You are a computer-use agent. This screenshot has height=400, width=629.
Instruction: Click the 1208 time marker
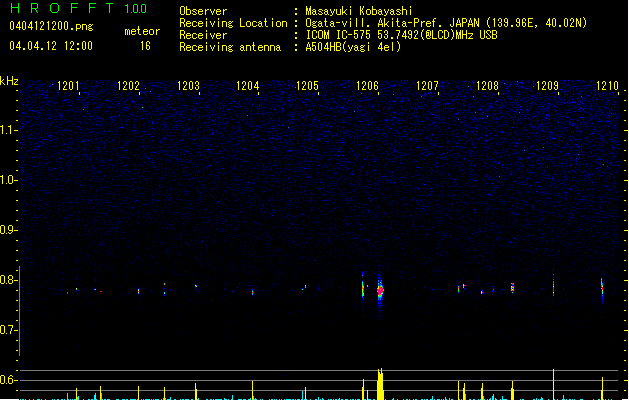487,86
